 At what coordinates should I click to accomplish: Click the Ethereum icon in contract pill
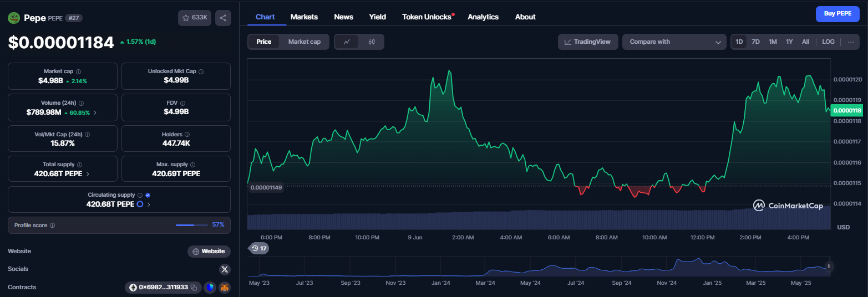(x=133, y=288)
